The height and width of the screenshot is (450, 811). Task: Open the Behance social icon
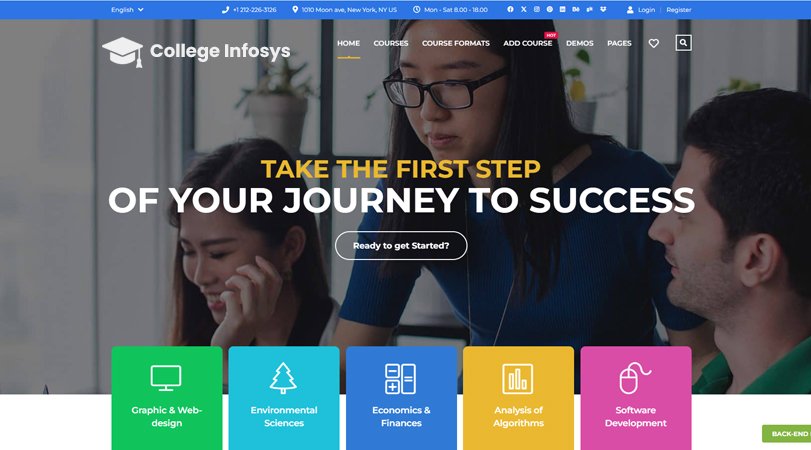click(576, 9)
